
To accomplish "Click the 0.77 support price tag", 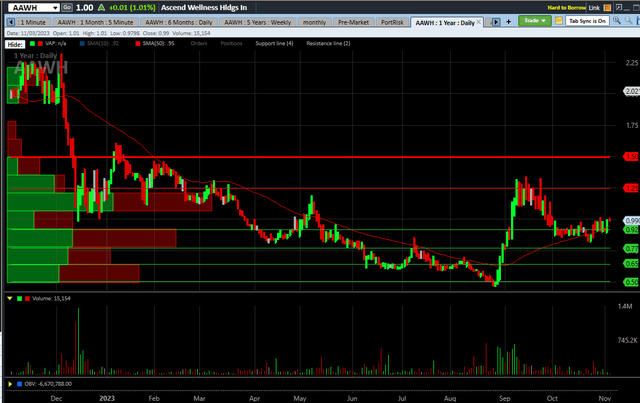I will click(631, 248).
